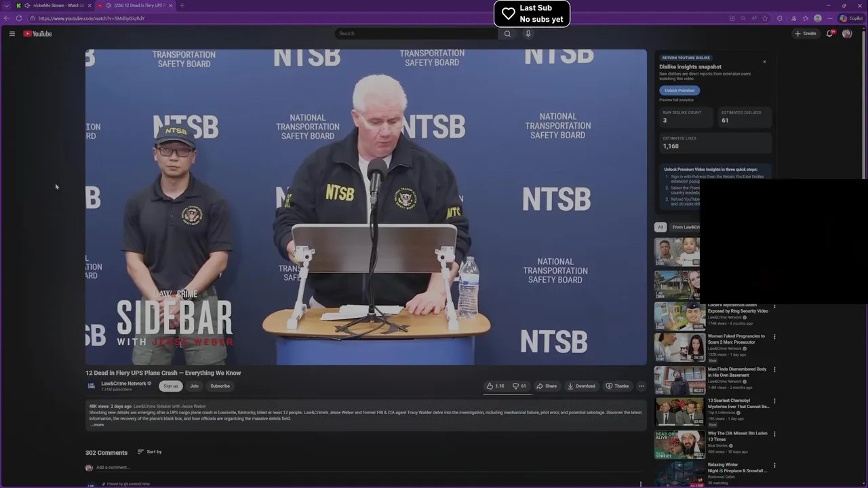
Task: Dislike the video with thumbs down
Action: click(x=519, y=386)
